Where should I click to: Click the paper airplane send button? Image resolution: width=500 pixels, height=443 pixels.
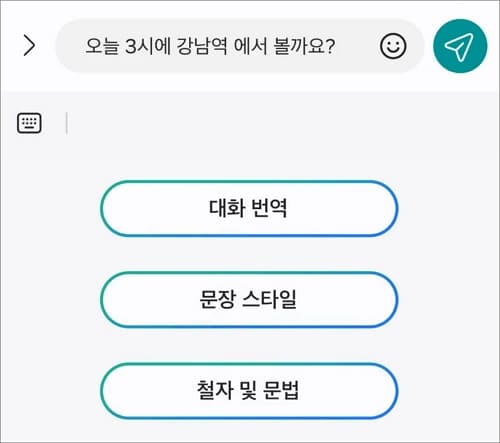pos(460,46)
